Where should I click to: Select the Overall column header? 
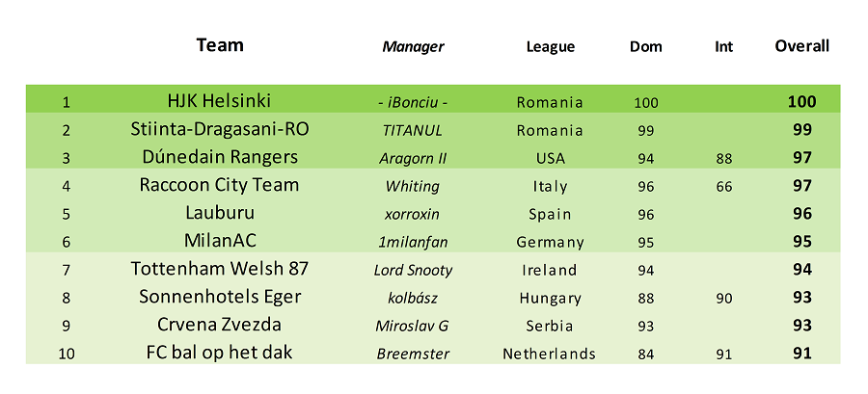[x=801, y=46]
